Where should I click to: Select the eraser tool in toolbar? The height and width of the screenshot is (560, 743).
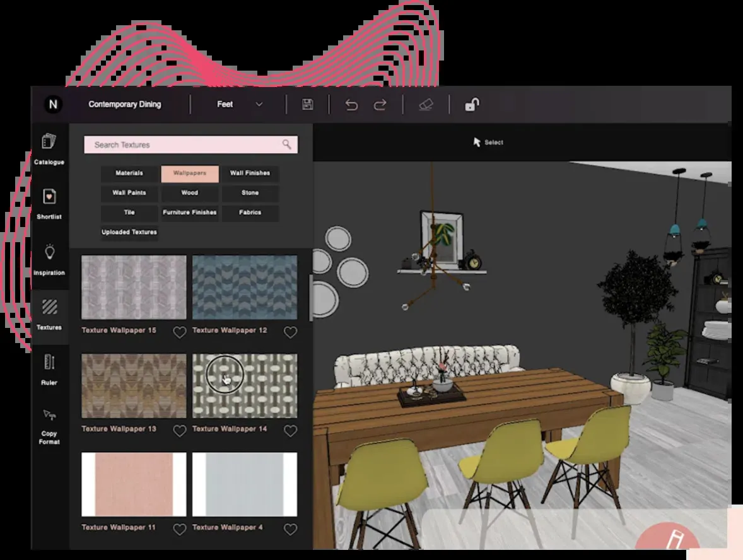pos(426,105)
